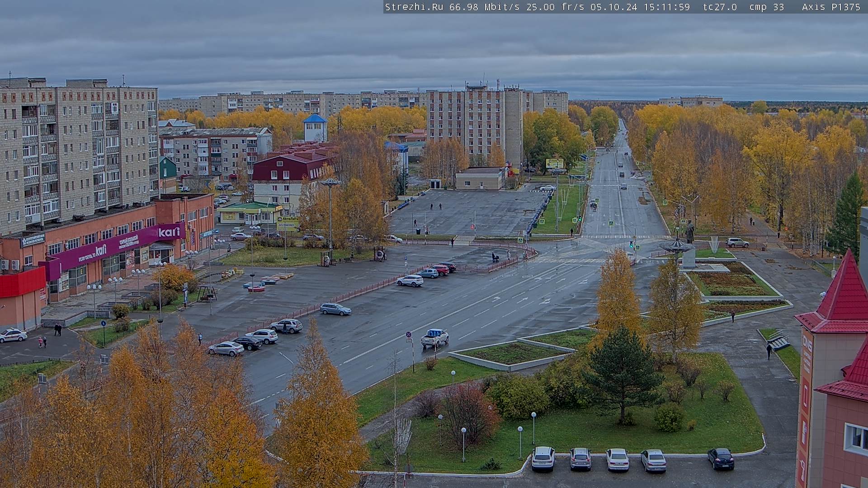Click the "25.00 fr/s" frame rate readout

pyautogui.click(x=555, y=7)
